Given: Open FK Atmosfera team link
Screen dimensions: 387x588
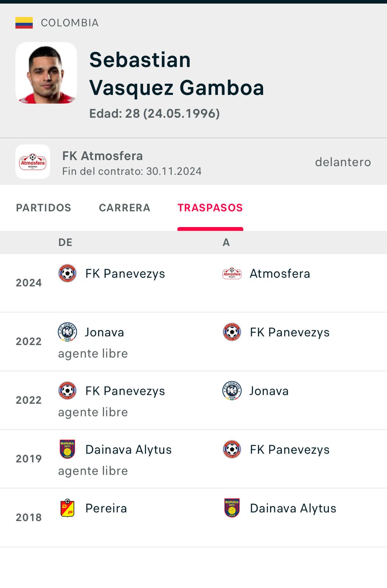Looking at the screenshot, I should 102,156.
